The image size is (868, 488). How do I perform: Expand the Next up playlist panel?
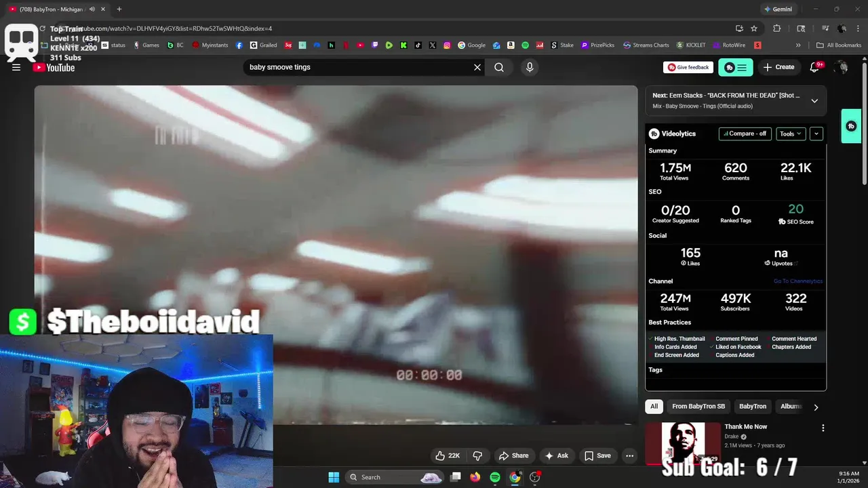(x=814, y=100)
